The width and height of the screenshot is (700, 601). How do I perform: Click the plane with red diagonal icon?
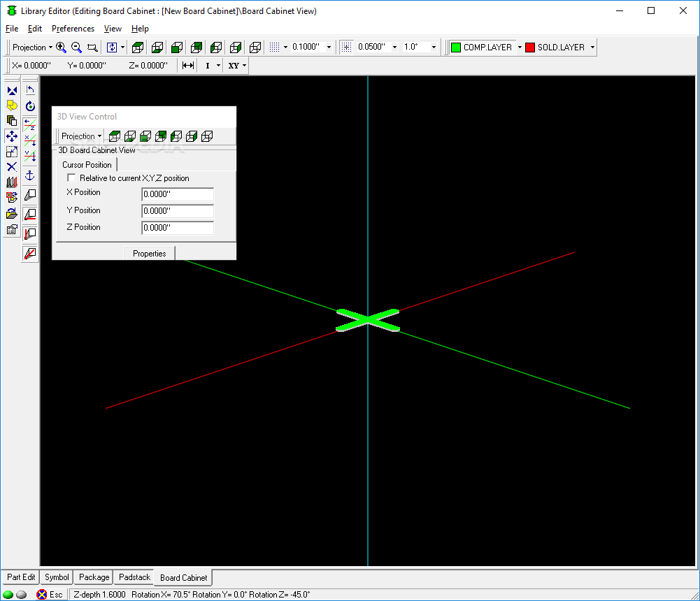tap(30, 254)
